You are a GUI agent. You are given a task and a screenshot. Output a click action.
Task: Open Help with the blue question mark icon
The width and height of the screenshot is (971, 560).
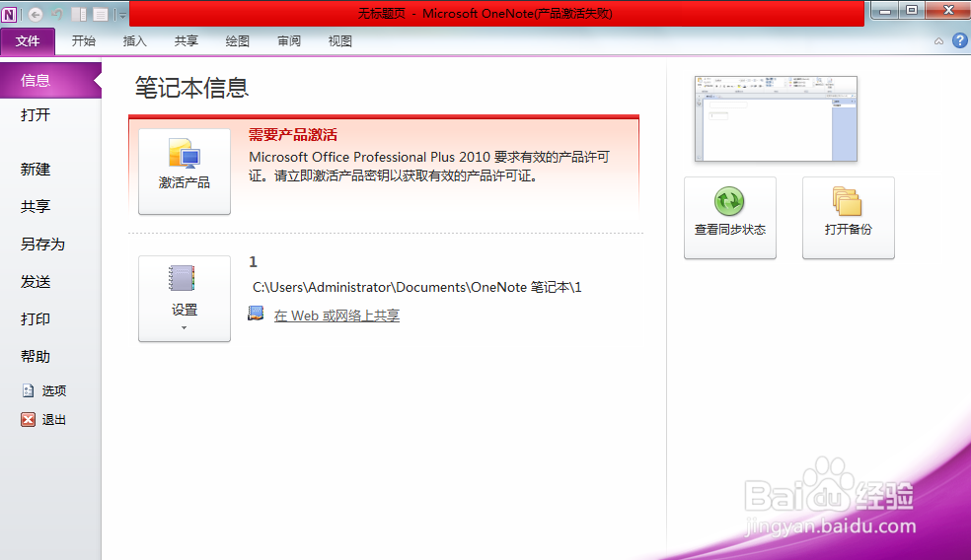pyautogui.click(x=960, y=40)
